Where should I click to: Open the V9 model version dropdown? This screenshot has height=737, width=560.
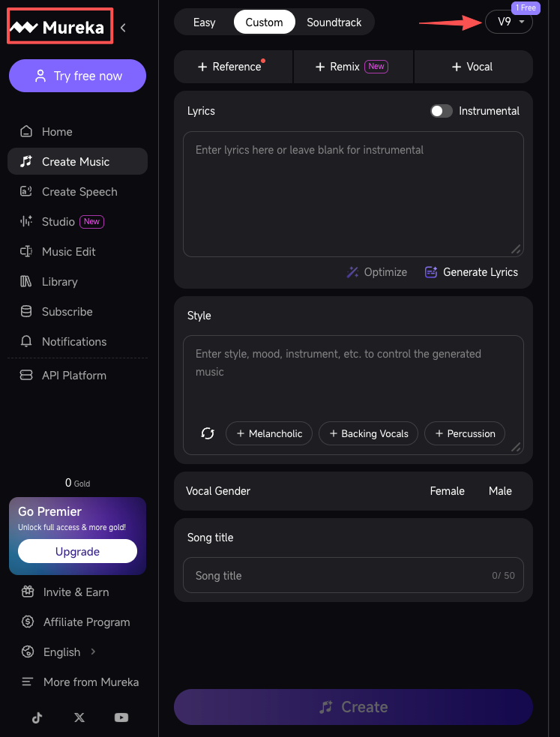pos(509,22)
